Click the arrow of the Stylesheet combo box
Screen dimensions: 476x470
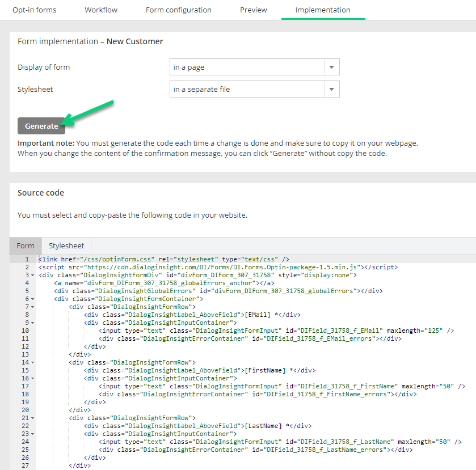(331, 89)
